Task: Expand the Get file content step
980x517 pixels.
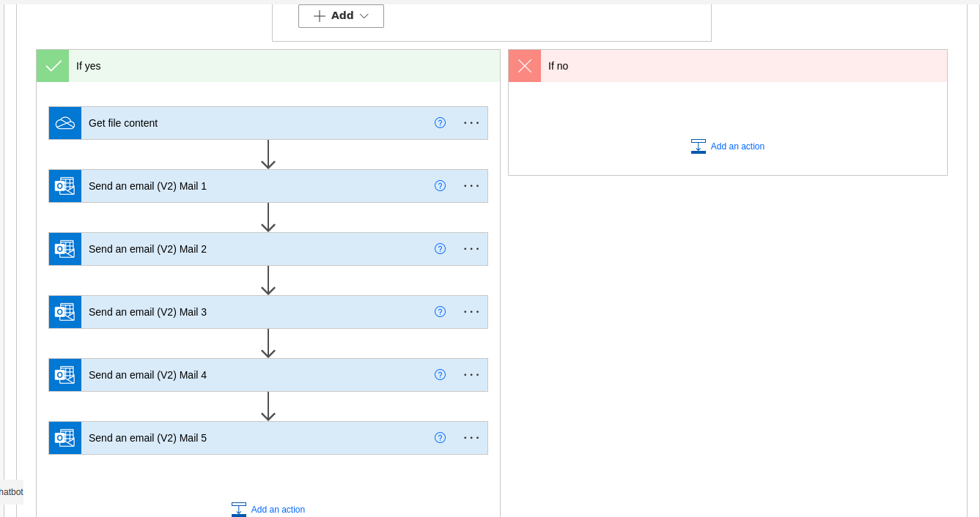Action: click(x=268, y=123)
